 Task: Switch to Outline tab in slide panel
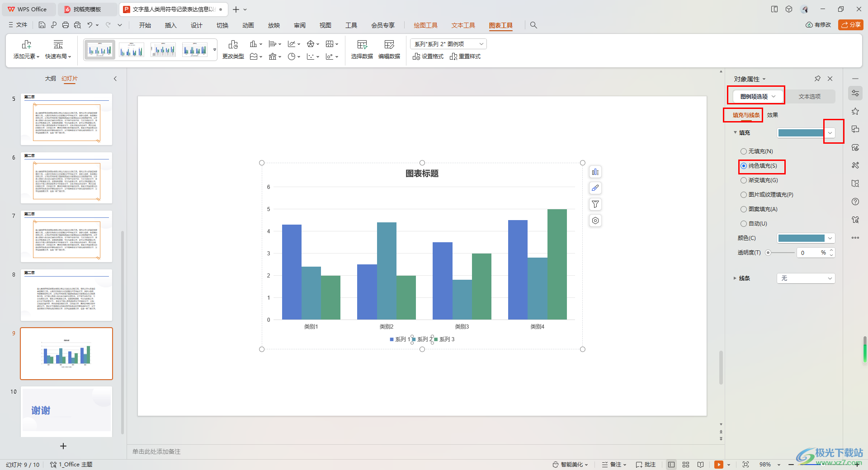[x=50, y=79]
